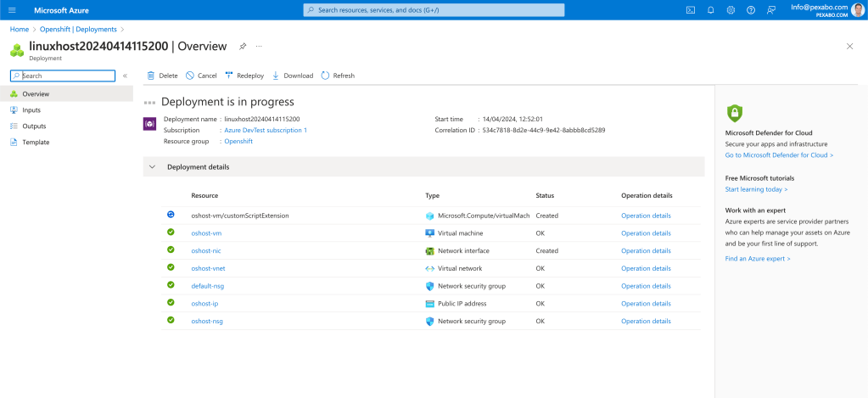Click the Type column header
The height and width of the screenshot is (398, 868).
[x=432, y=195]
